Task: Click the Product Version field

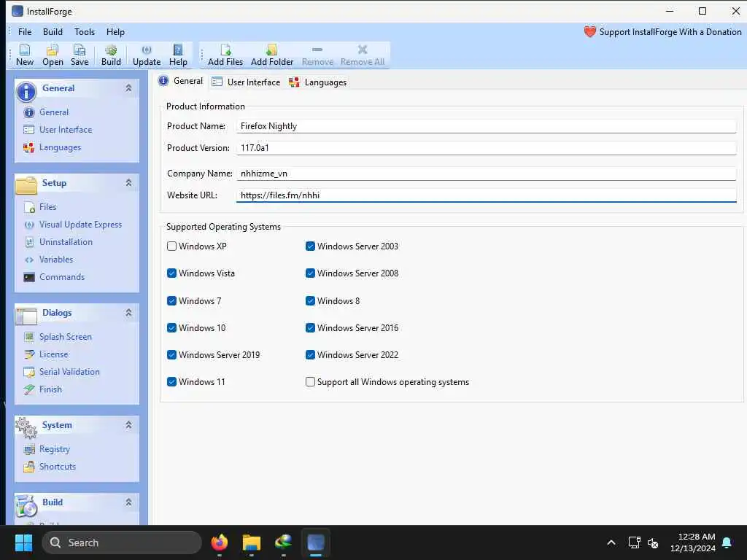Action: tap(486, 148)
